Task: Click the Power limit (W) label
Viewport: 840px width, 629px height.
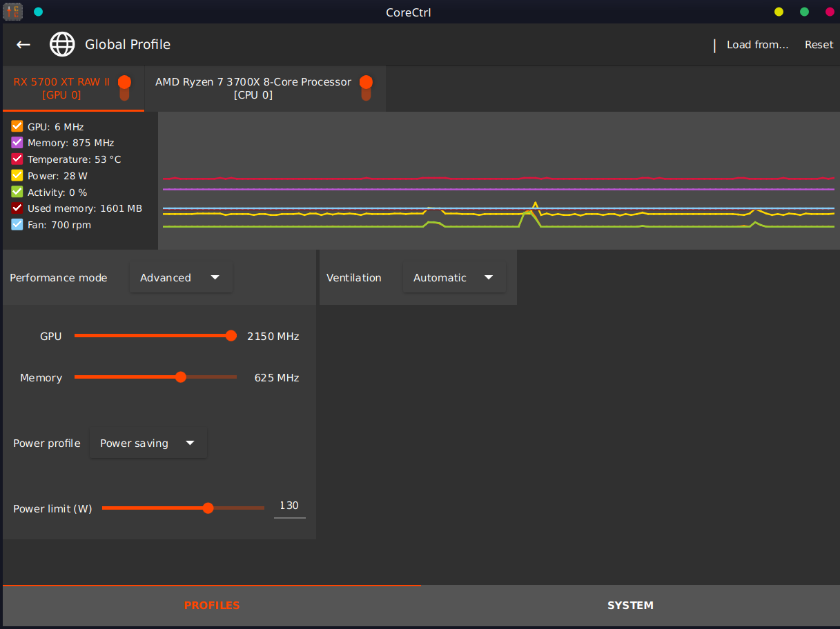Action: [52, 509]
